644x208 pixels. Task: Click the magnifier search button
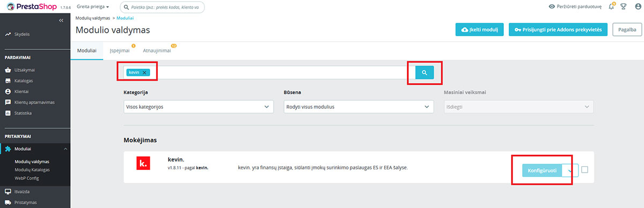pyautogui.click(x=424, y=72)
